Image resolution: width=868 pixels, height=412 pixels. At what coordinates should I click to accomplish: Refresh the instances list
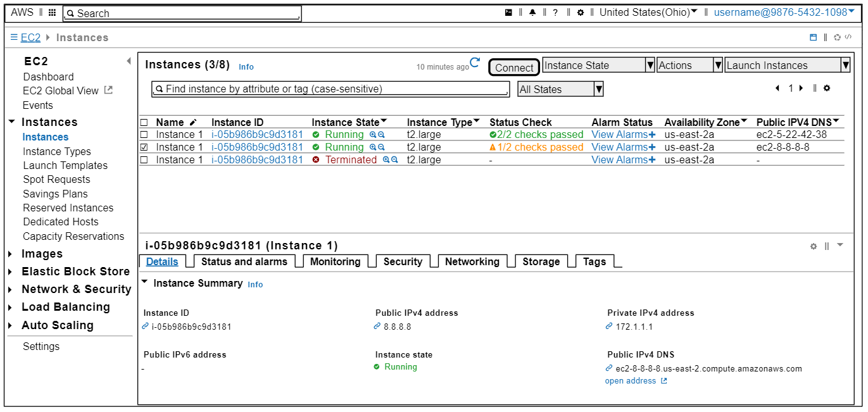point(475,62)
